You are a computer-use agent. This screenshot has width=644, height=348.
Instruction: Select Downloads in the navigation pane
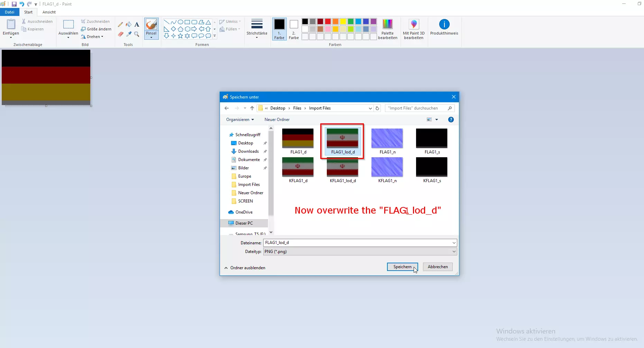tap(248, 151)
